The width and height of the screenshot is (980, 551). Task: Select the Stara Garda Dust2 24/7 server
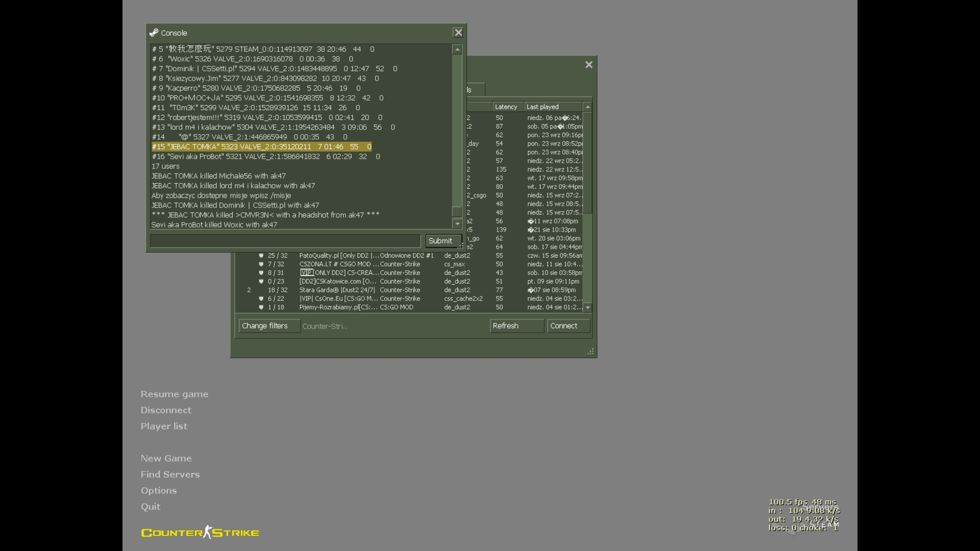tap(337, 290)
